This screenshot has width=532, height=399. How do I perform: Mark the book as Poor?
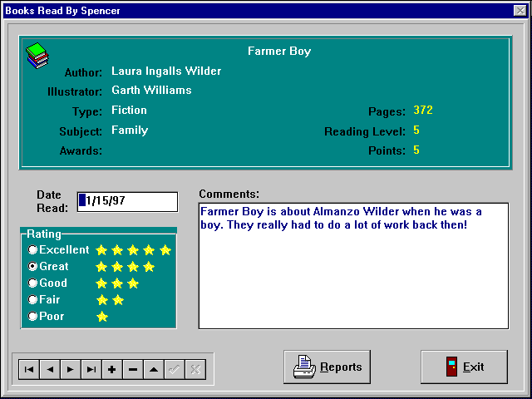tap(33, 317)
